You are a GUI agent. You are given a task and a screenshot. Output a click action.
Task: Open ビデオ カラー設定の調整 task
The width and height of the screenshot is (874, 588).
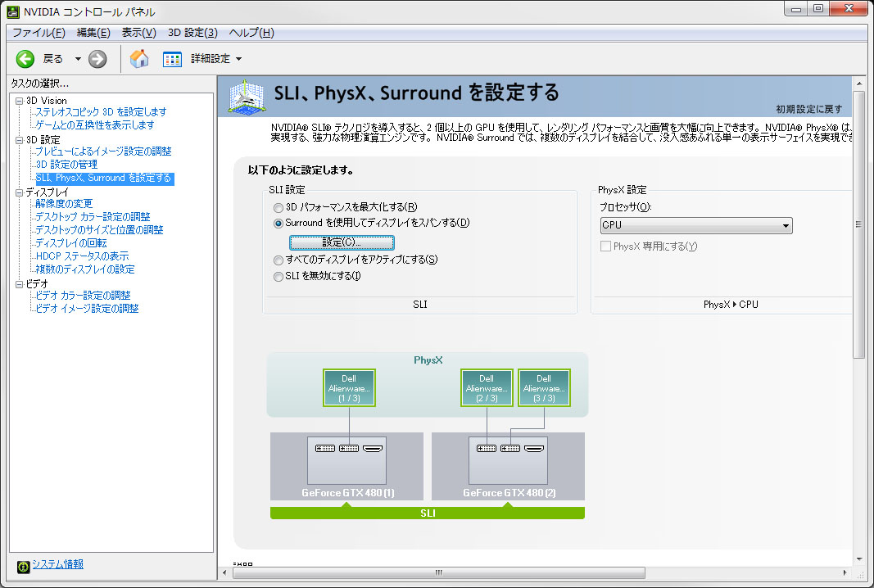tap(83, 296)
